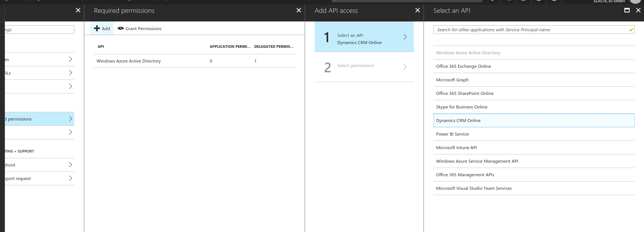This screenshot has height=232, width=644.
Task: Click the chevron on step 1 Select an API
Action: [x=405, y=37]
